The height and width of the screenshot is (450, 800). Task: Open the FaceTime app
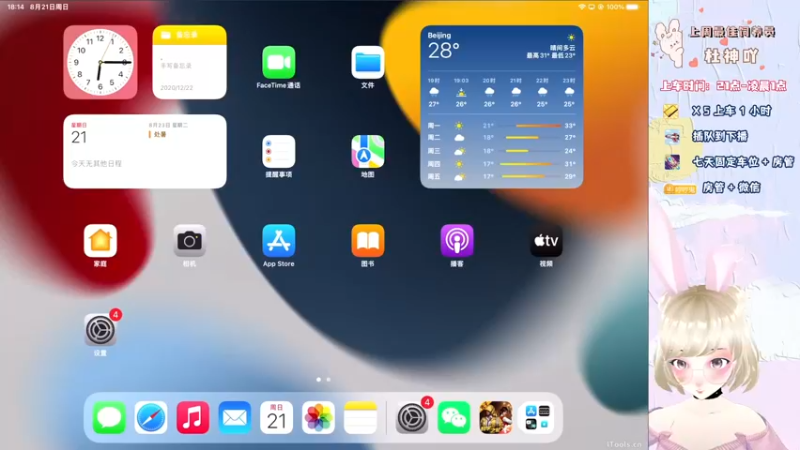[279, 62]
